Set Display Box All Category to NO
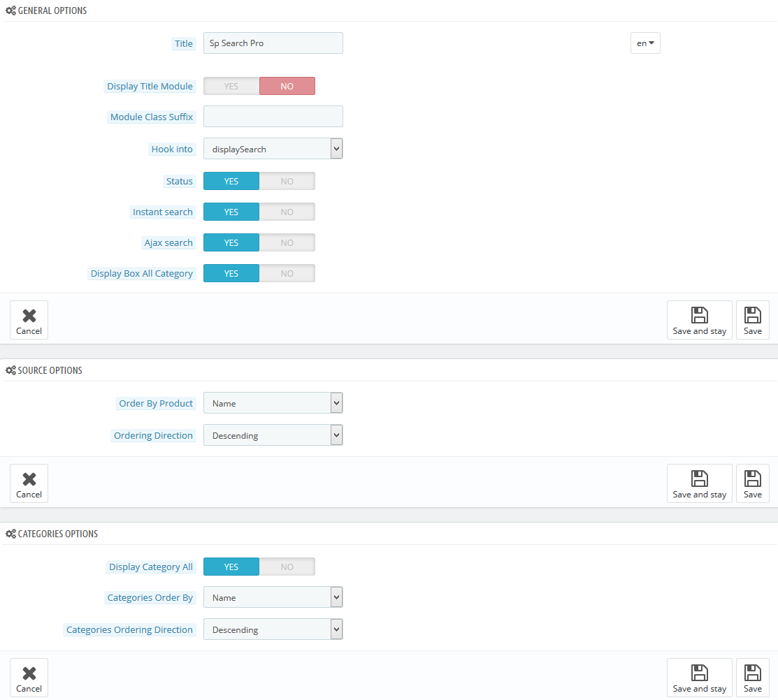778x700 pixels. tap(287, 274)
